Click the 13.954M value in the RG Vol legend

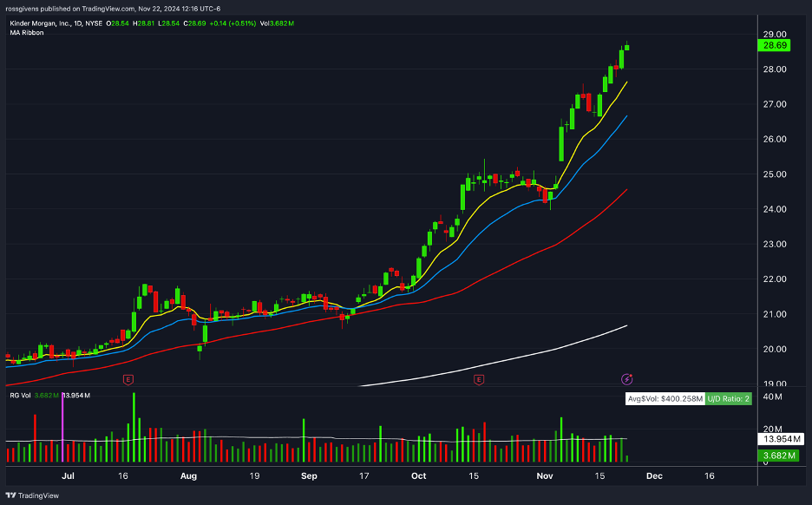pos(77,395)
